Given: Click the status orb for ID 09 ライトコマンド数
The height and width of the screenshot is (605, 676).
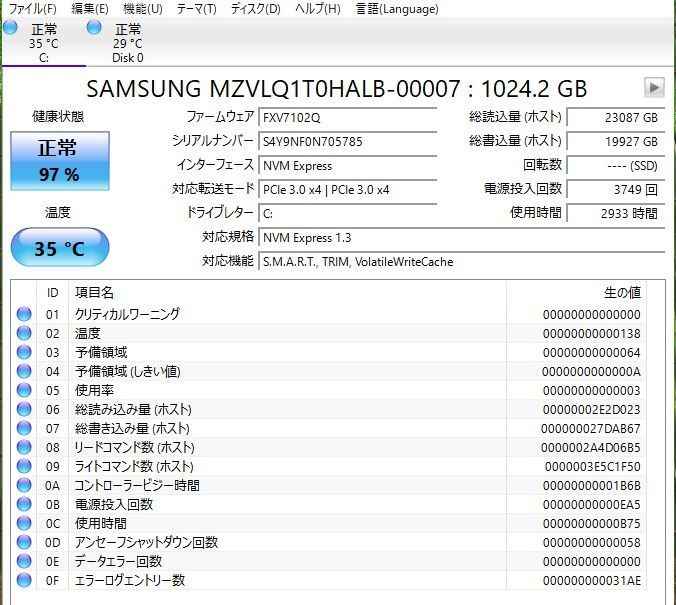Looking at the screenshot, I should [24, 466].
